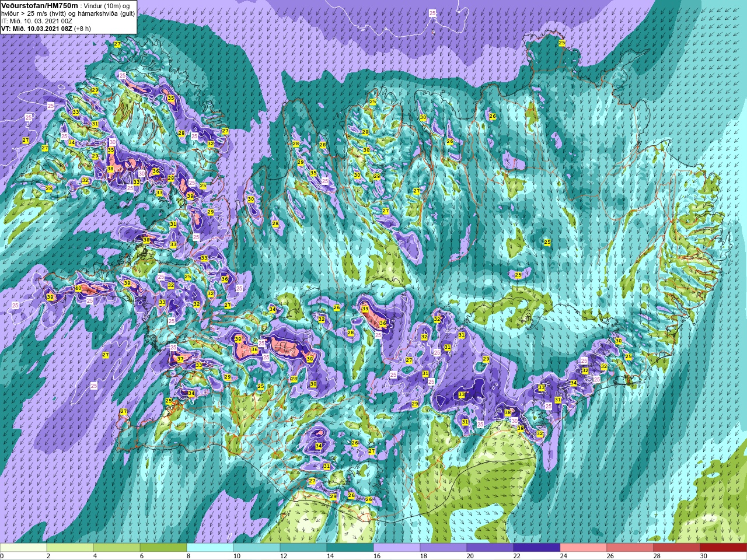747x560 pixels.
Task: Click the above-30 m/s dark red legend swatch
Action: [724, 548]
